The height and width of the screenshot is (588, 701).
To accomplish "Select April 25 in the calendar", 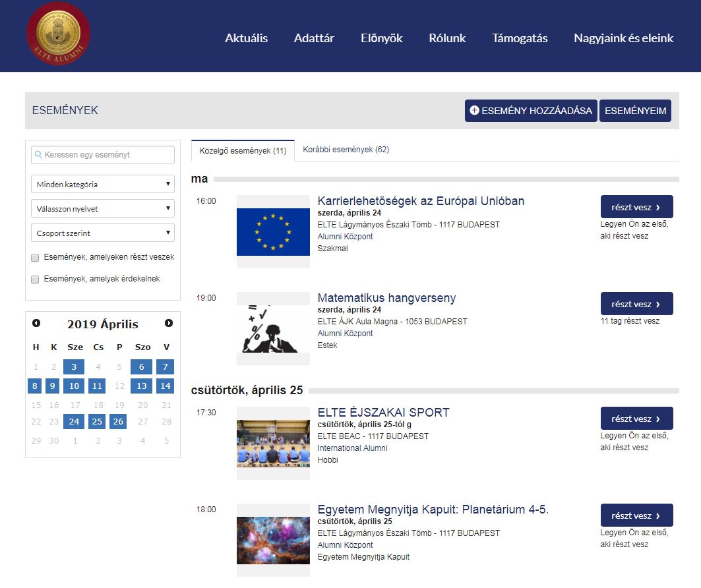I will click(x=97, y=421).
